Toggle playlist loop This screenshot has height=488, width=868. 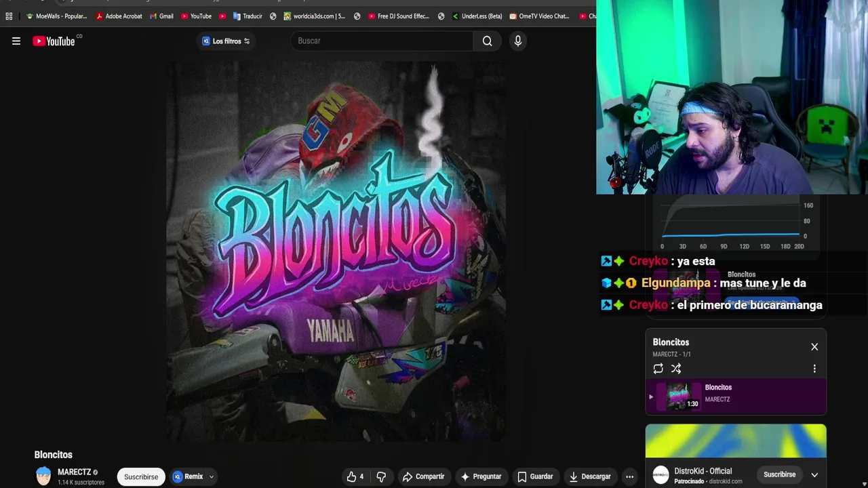[658, 369]
